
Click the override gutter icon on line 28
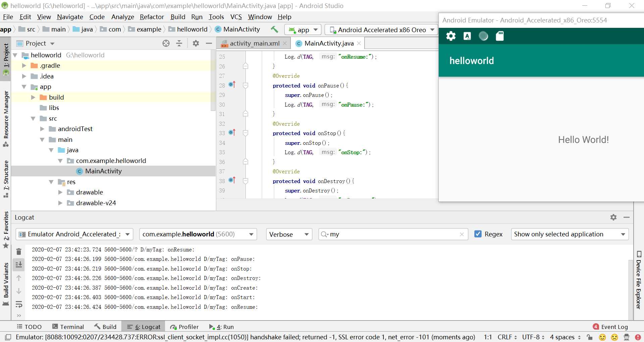232,84
